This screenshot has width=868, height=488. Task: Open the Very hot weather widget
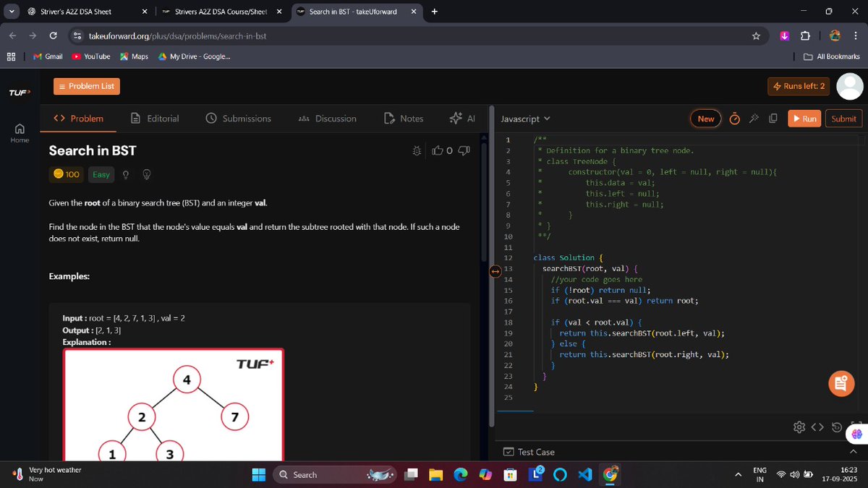pyautogui.click(x=47, y=474)
